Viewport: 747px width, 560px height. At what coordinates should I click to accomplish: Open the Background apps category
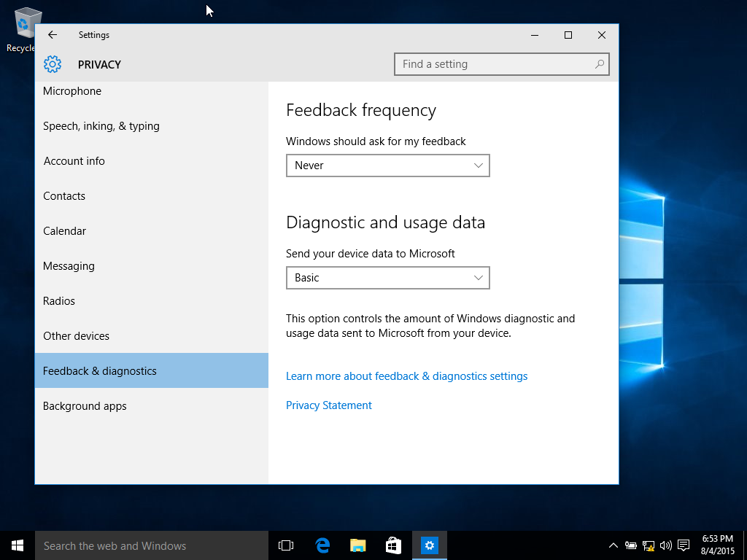[152, 406]
